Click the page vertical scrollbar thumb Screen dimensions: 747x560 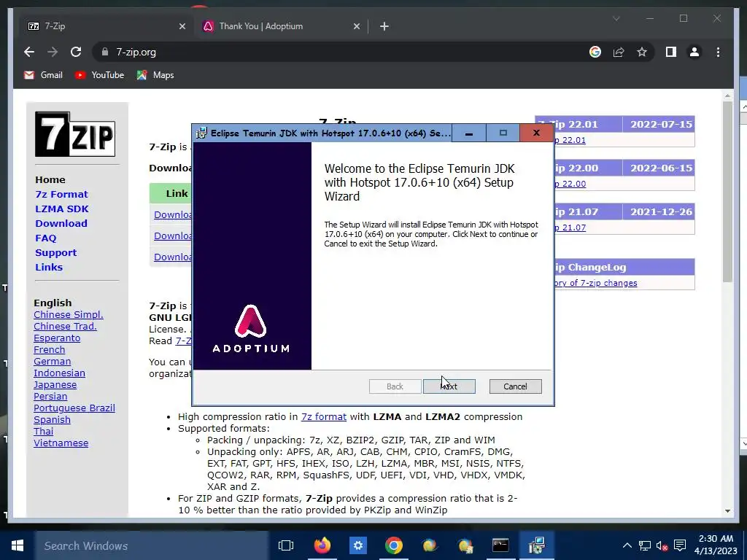[727, 192]
